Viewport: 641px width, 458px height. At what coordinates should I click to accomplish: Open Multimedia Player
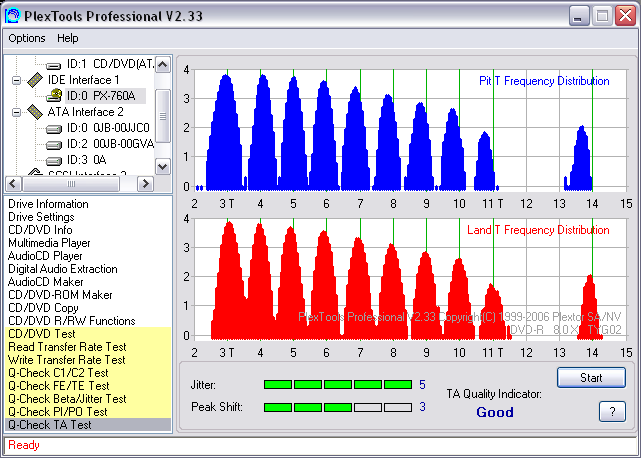coord(49,243)
